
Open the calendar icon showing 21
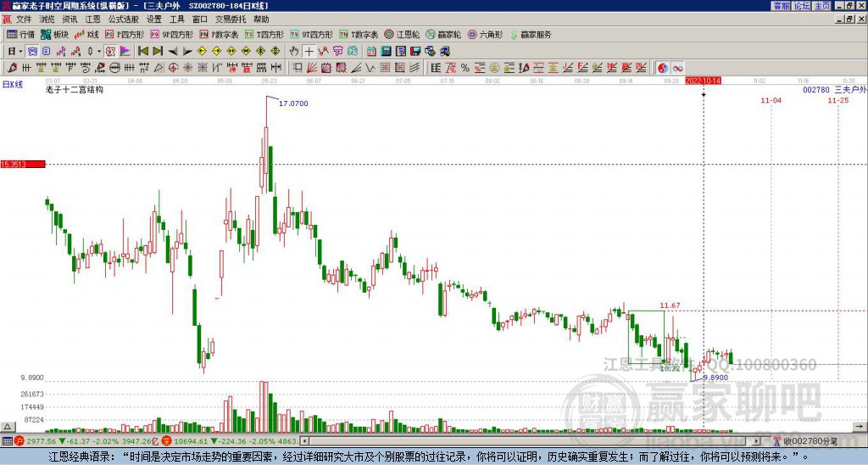(371, 51)
